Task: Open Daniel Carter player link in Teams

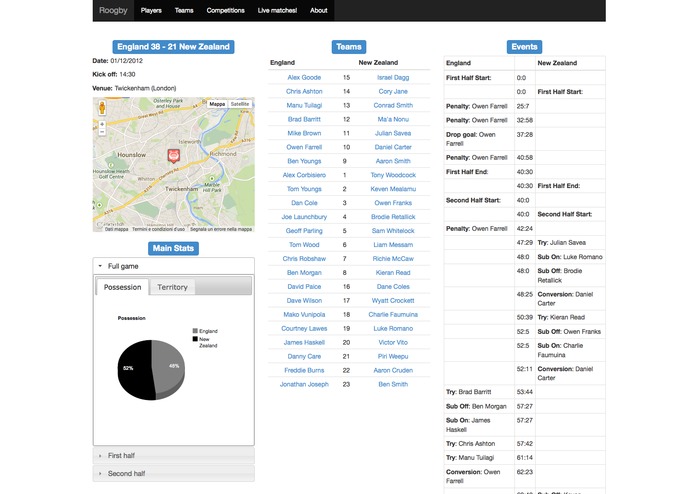Action: click(x=393, y=147)
